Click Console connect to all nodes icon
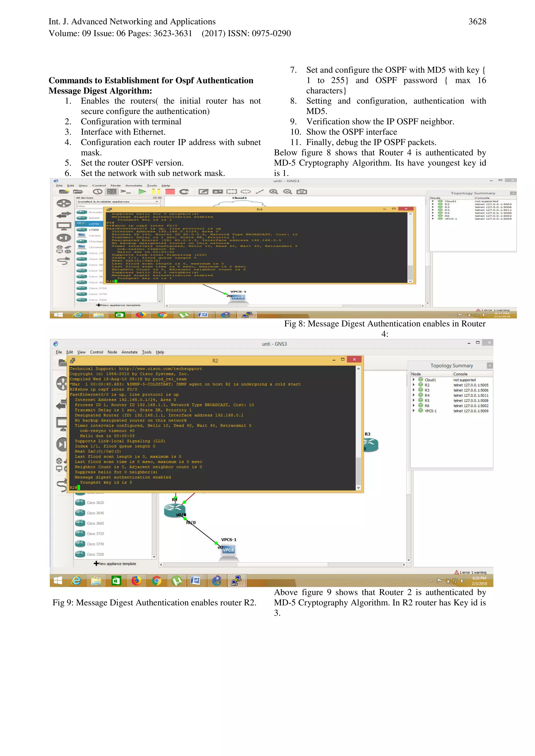This screenshot has width=535, height=756. click(x=125, y=192)
